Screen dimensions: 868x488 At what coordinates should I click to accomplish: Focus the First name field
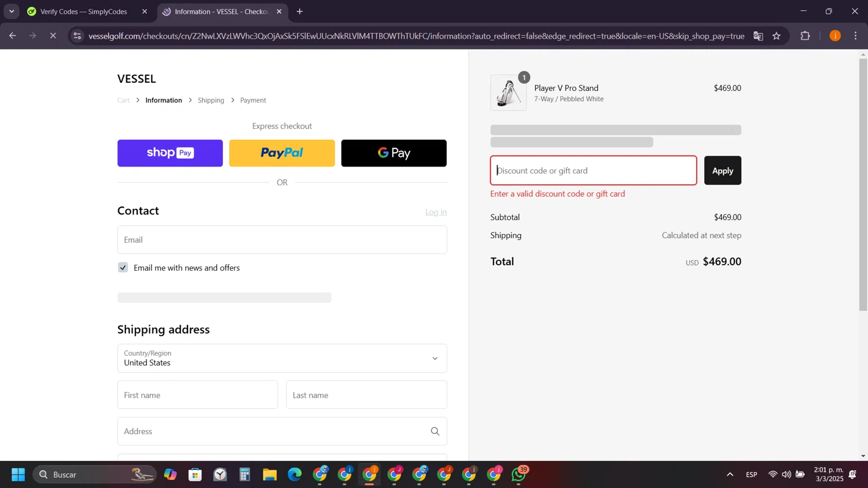[197, 395]
